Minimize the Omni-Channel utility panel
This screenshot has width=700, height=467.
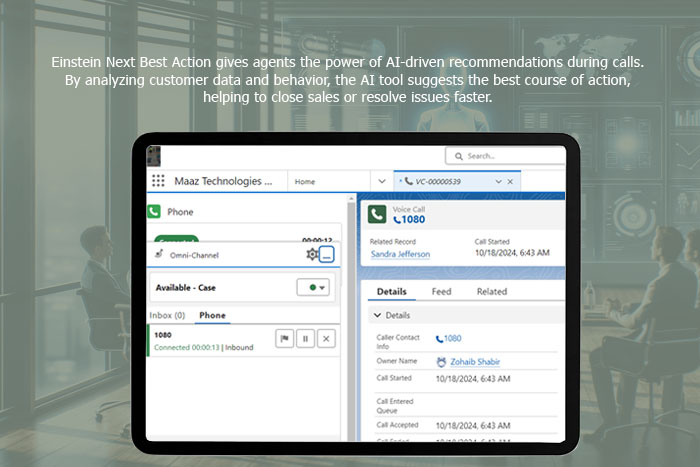(x=327, y=254)
